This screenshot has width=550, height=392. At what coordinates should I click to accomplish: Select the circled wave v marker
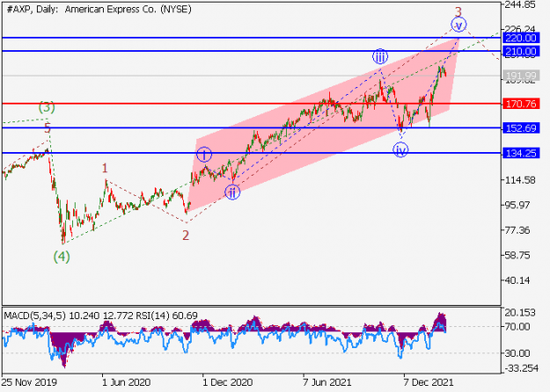click(458, 25)
